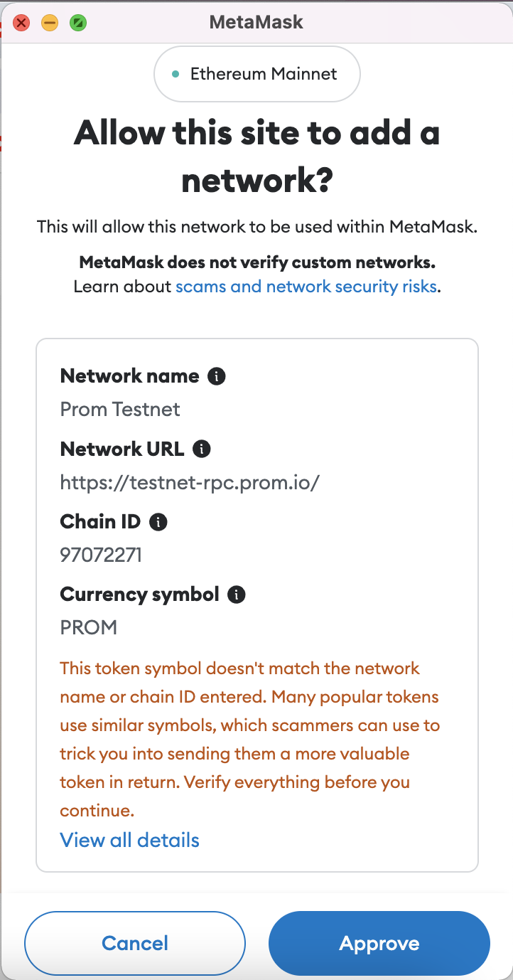Click the 'Allow this site to add a network?' heading
This screenshot has width=513, height=980.
click(x=256, y=156)
